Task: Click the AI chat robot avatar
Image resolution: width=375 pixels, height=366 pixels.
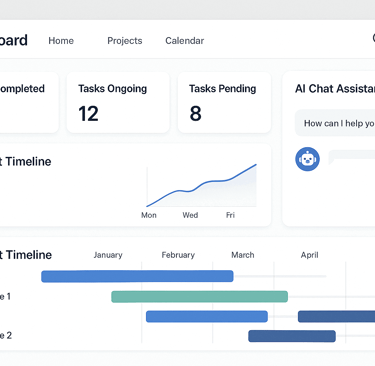Action: click(307, 159)
